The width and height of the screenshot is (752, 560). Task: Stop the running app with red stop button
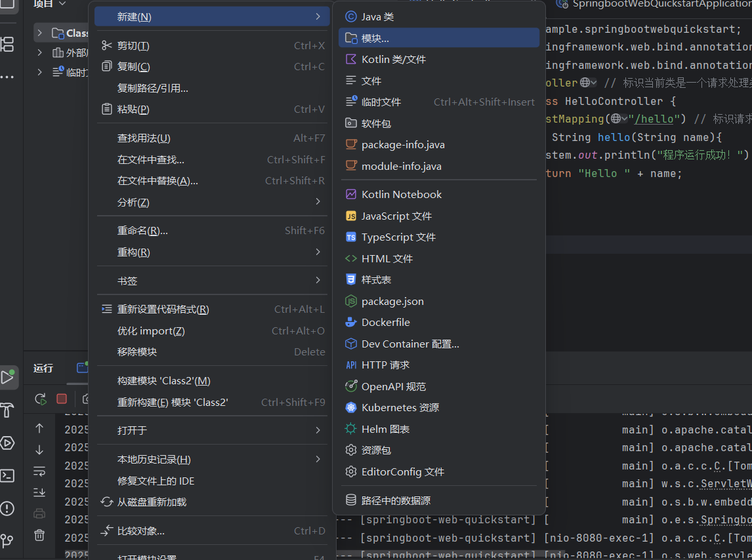tap(61, 398)
